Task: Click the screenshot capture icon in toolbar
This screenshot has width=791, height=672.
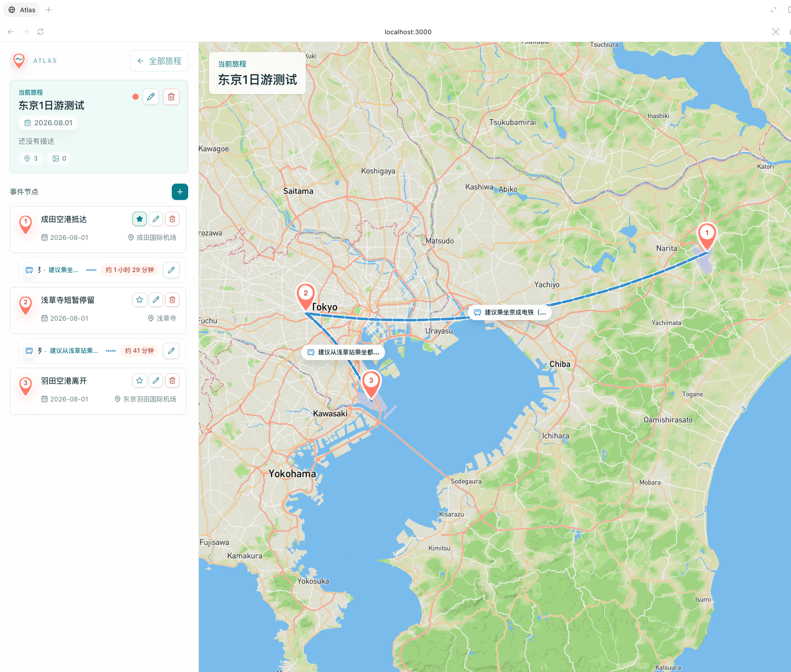Action: (x=776, y=32)
